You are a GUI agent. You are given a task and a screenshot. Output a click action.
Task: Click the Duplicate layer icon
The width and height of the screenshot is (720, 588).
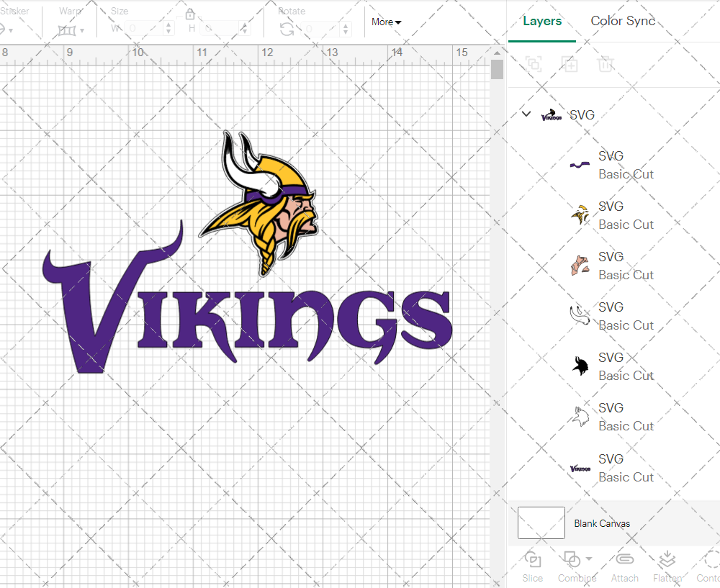tap(570, 64)
